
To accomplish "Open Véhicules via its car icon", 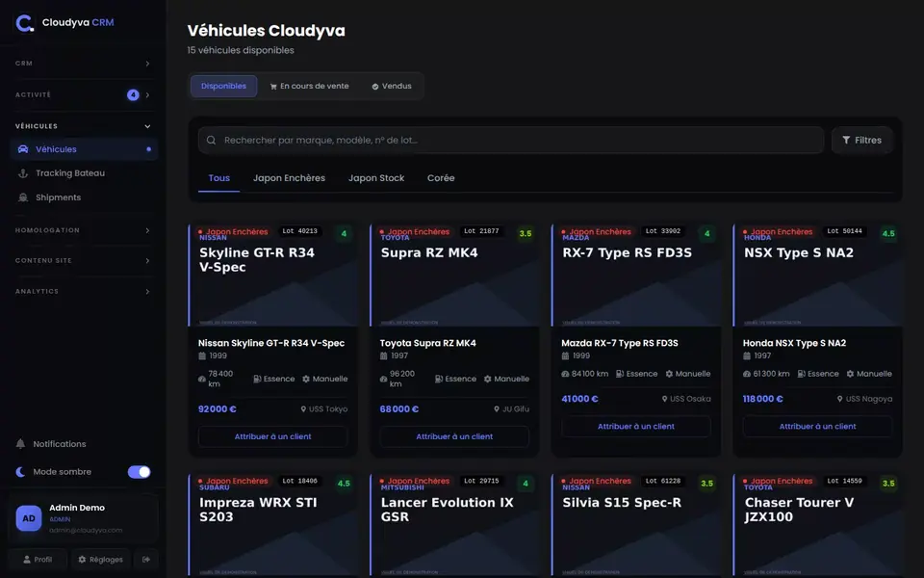I will pos(23,149).
